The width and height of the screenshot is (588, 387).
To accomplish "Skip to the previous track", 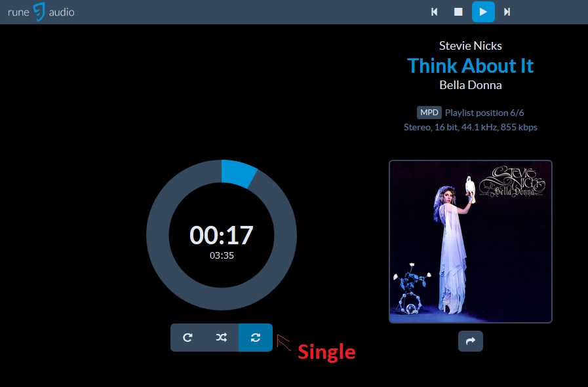I will coord(434,12).
